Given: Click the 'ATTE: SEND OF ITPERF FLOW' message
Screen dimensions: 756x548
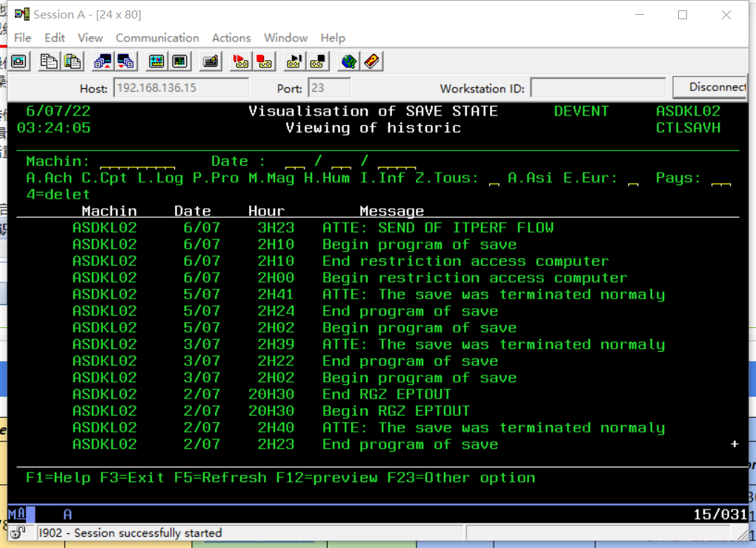Looking at the screenshot, I should 438,227.
